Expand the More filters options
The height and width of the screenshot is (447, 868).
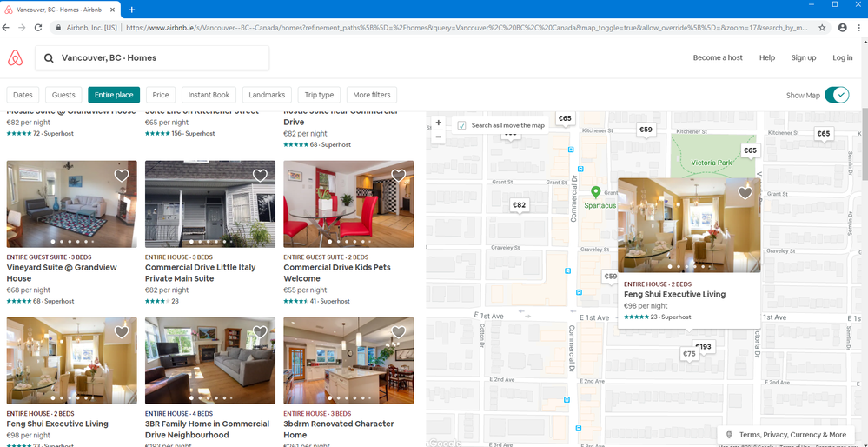pos(372,95)
